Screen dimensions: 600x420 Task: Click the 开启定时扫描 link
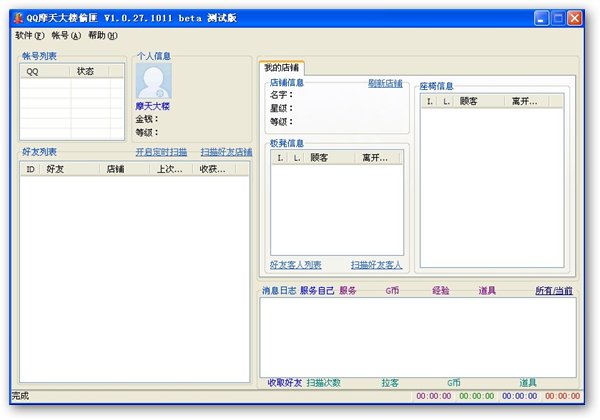pos(161,152)
